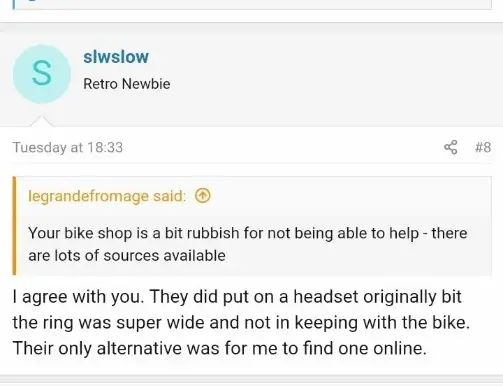
Task: Open slwslow's round S avatar
Action: click(x=42, y=74)
